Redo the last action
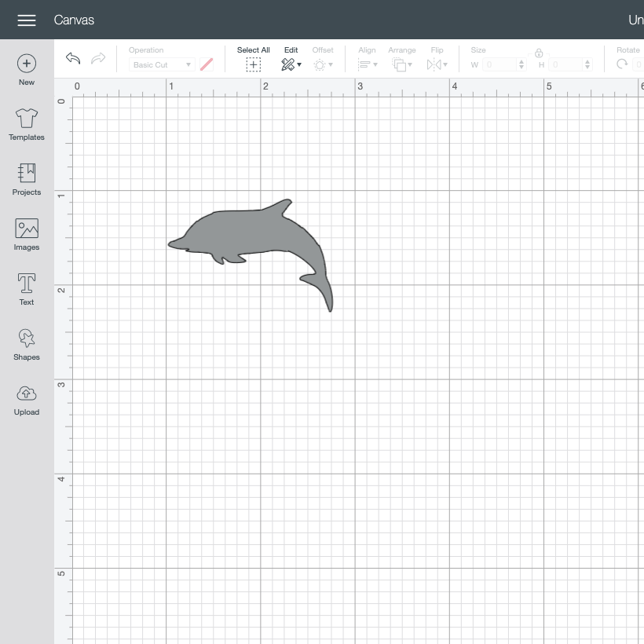Image resolution: width=644 pixels, height=644 pixels. click(98, 58)
